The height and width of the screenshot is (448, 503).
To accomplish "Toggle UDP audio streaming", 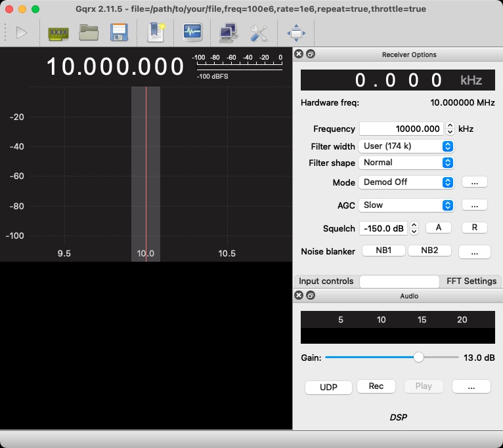I will (x=328, y=387).
